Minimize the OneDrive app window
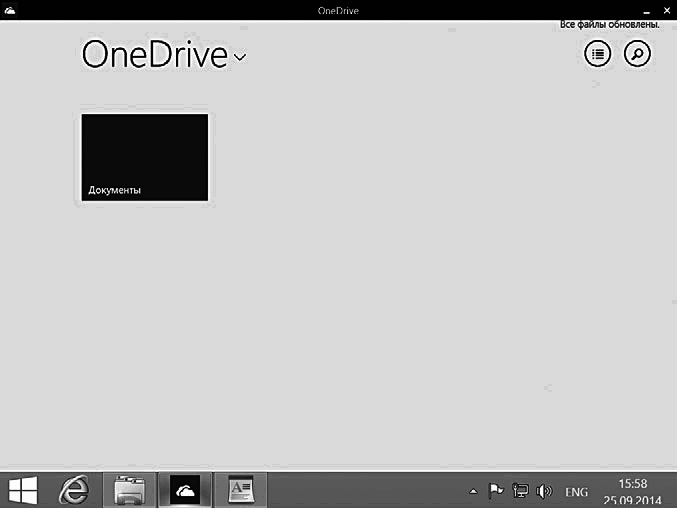This screenshot has width=677, height=508. point(646,12)
